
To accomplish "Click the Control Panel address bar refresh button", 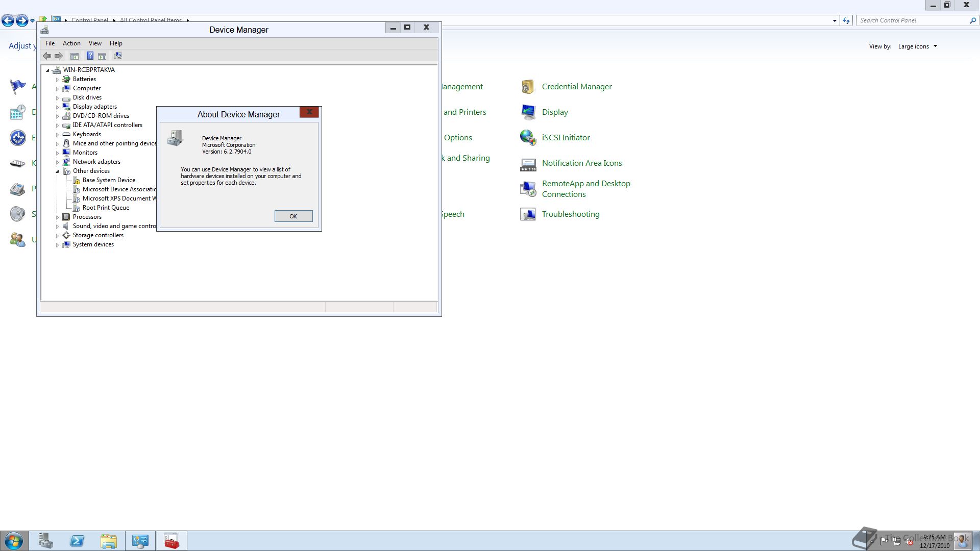I will (846, 21).
